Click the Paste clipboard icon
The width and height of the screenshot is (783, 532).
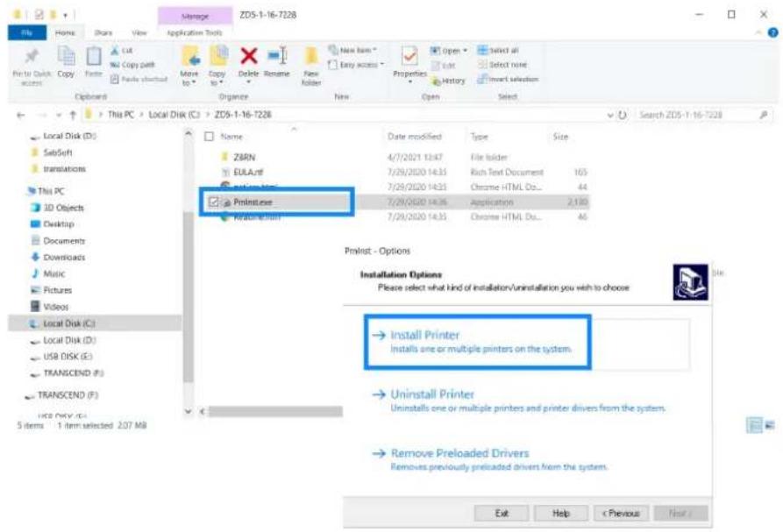click(x=93, y=56)
